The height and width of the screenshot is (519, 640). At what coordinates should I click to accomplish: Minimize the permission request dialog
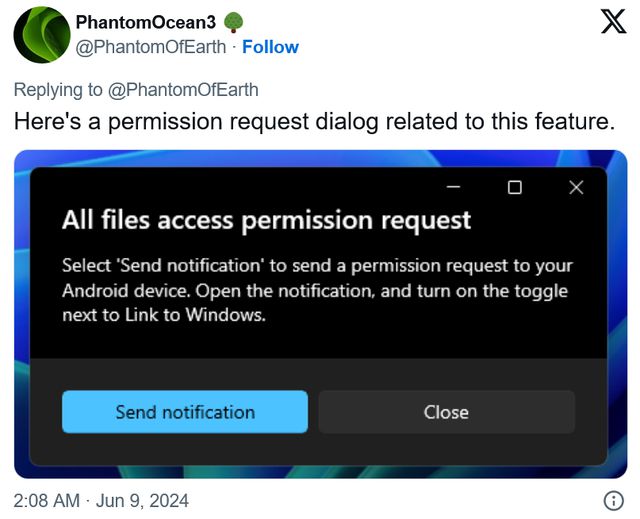(x=454, y=187)
